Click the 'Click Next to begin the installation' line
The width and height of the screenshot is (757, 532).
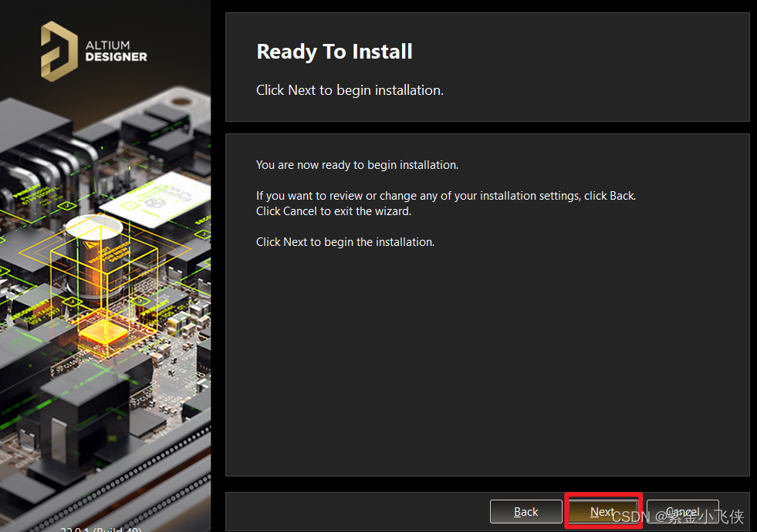tap(345, 242)
